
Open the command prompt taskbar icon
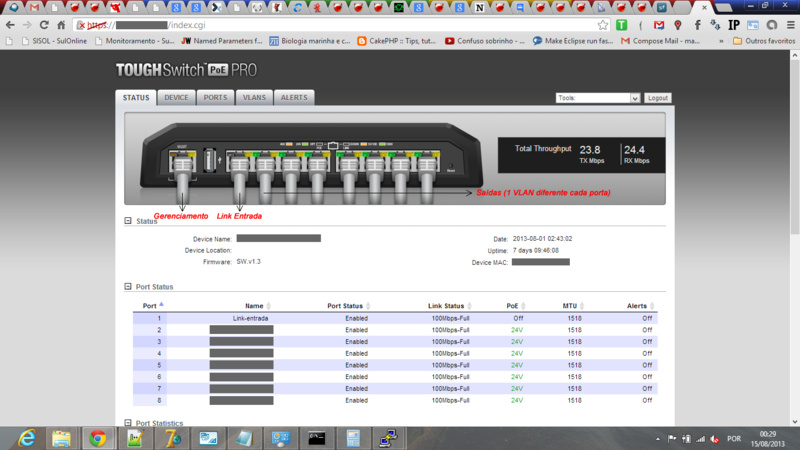coord(316,438)
